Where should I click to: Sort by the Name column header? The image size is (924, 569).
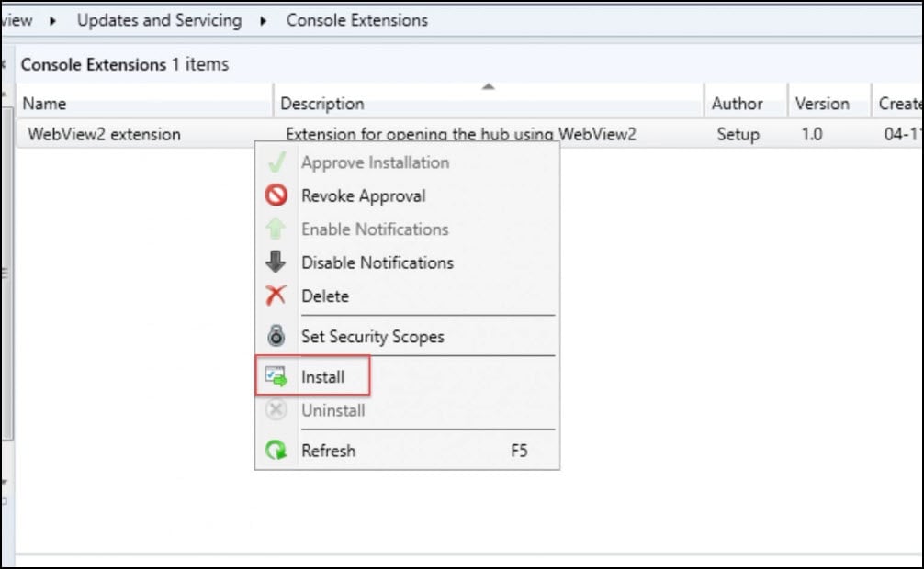144,104
